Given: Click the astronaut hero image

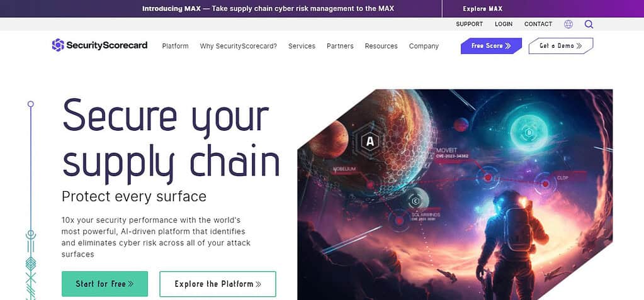Looking at the screenshot, I should click(455, 194).
